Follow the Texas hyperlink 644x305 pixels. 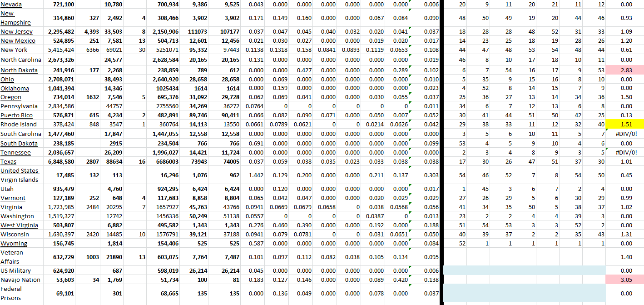coord(8,162)
